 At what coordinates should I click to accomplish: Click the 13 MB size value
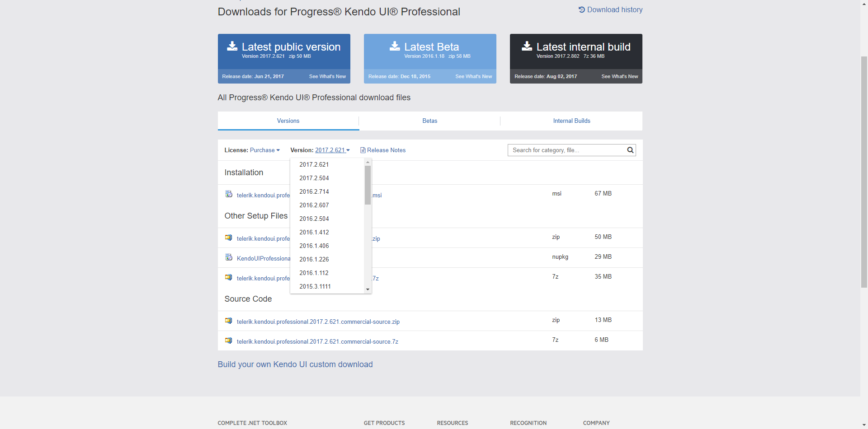(603, 320)
